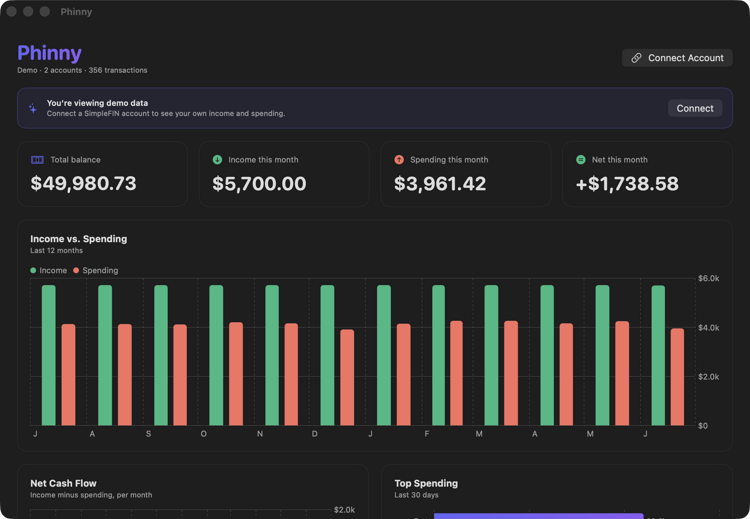Click the Income vs. Spending chart title
The image size is (750, 519).
coord(78,239)
